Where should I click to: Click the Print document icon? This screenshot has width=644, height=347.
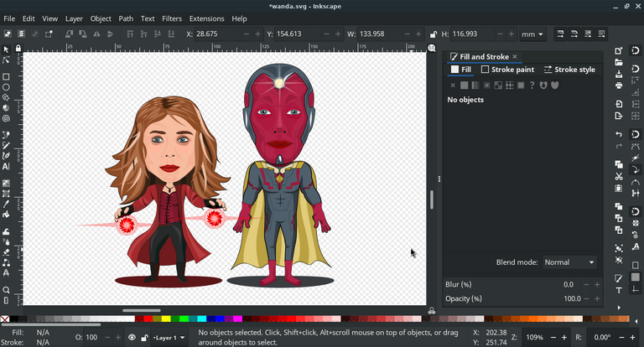[x=619, y=85]
